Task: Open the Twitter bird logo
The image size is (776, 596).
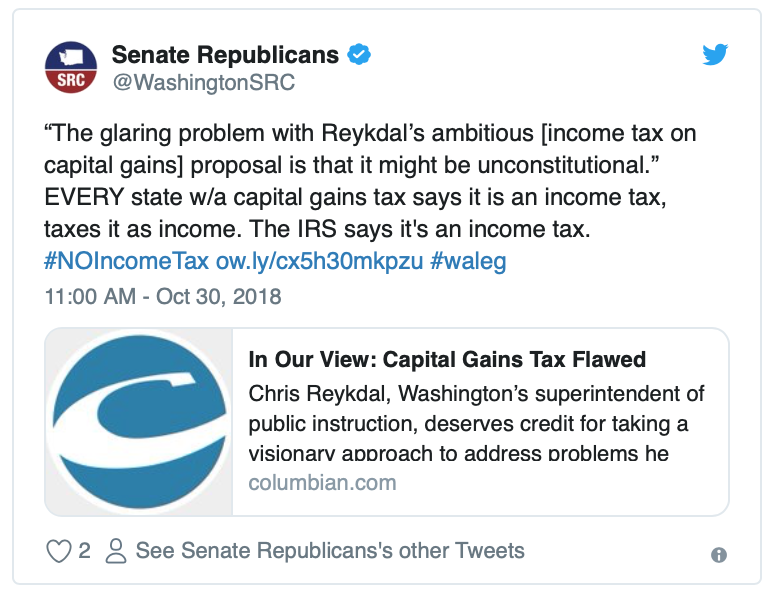Action: click(715, 54)
